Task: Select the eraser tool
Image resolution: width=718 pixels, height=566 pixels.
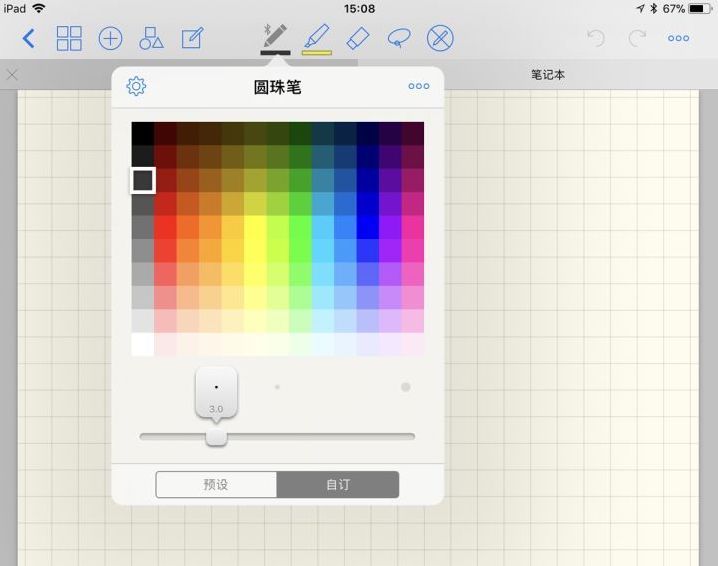Action: pos(358,38)
